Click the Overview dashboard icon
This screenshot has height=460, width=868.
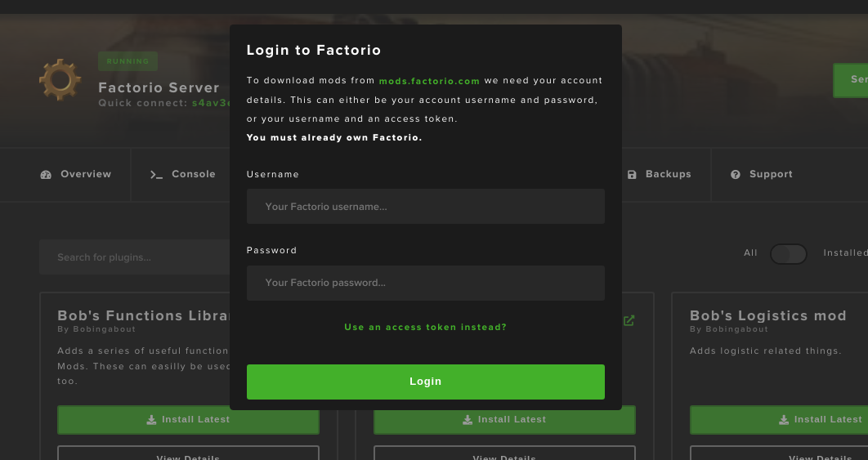46,174
